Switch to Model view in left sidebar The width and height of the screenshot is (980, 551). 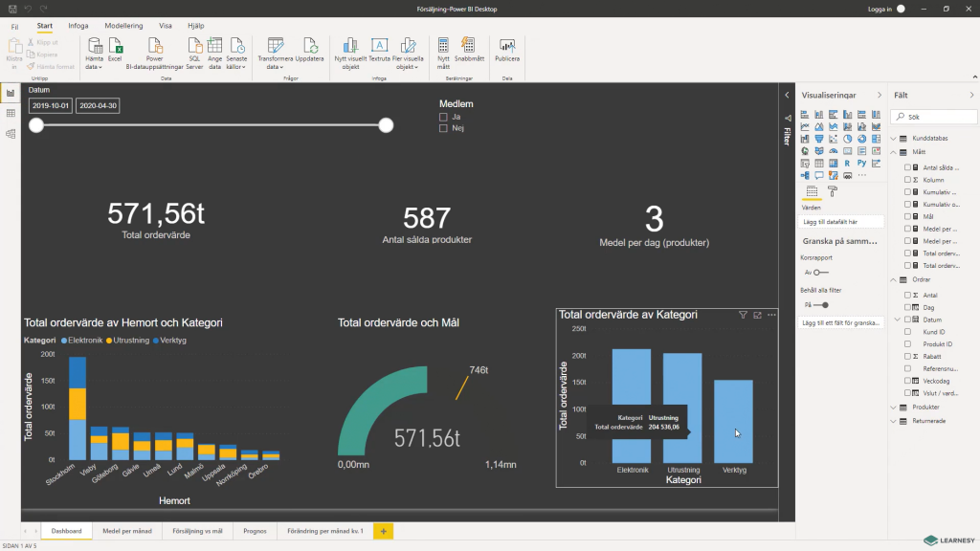pyautogui.click(x=11, y=134)
